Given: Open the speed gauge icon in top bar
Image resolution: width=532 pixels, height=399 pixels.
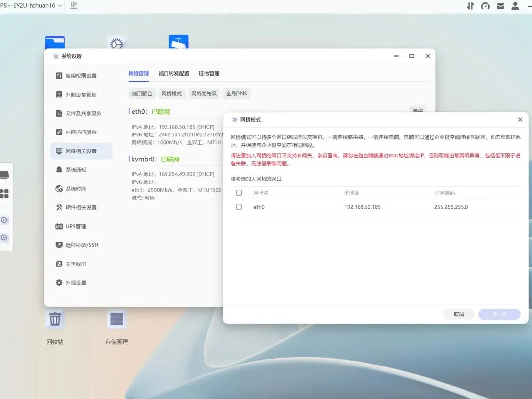Looking at the screenshot, I should click(485, 6).
